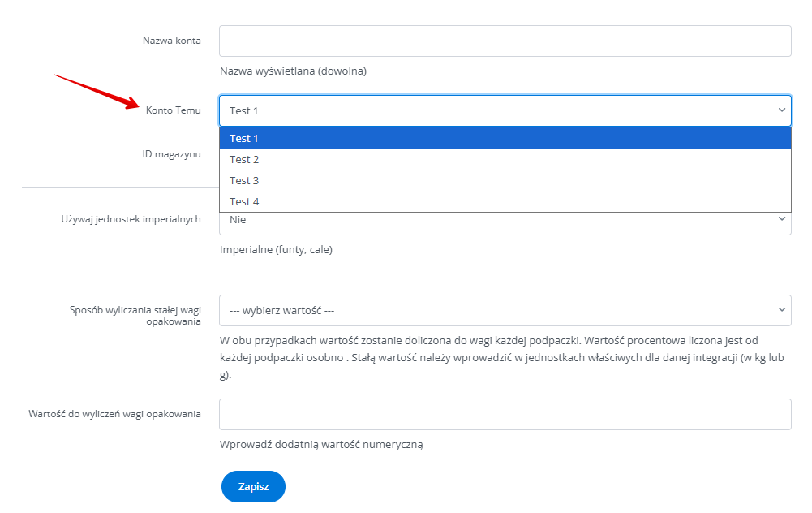Click the "ID magazynu" label
Screen dimensions: 812x513
pyautogui.click(x=171, y=154)
